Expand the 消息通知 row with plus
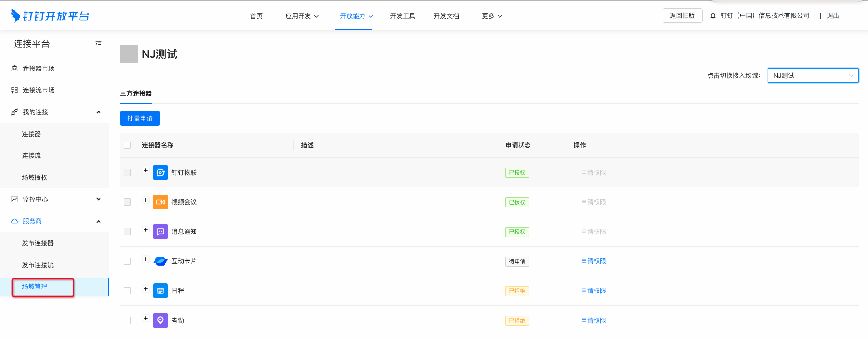 point(145,230)
